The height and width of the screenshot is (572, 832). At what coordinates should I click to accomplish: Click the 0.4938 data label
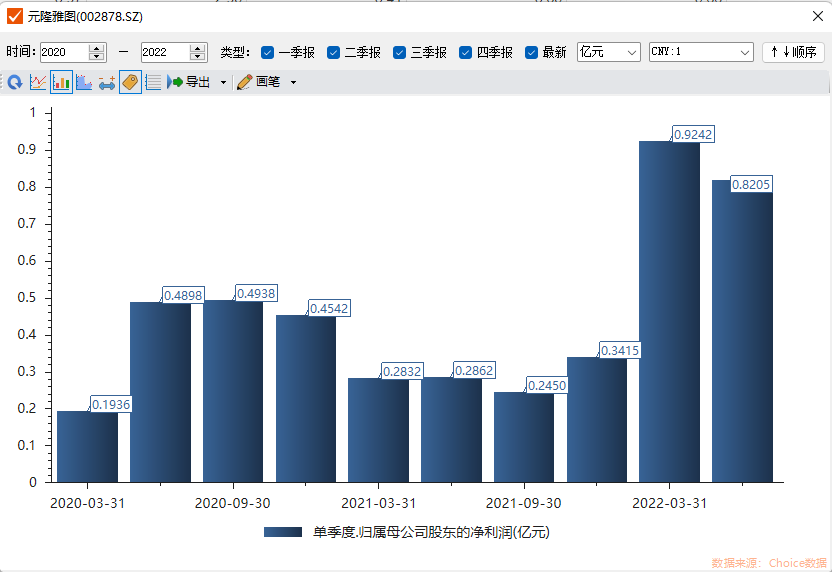coord(256,293)
